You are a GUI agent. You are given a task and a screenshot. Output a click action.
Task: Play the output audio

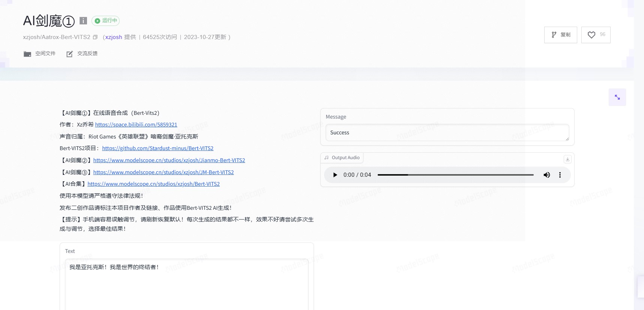(x=335, y=175)
